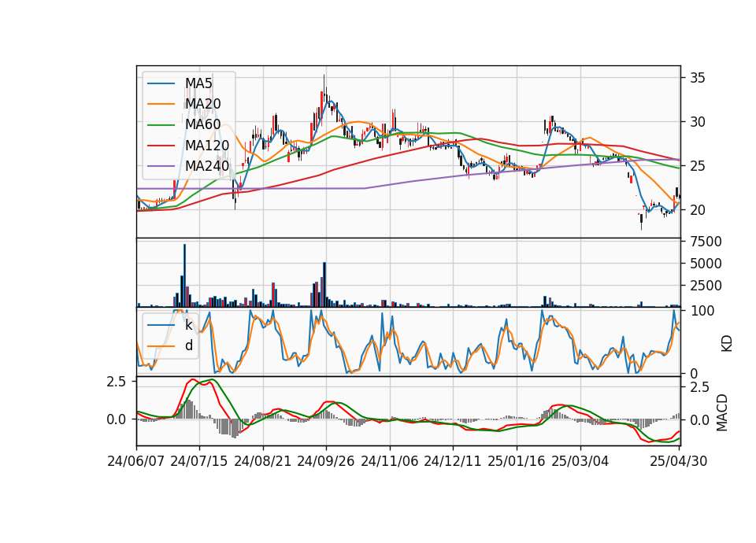The image size is (756, 543).
Task: Click the orange MA20 legend line
Action: pyautogui.click(x=161, y=104)
